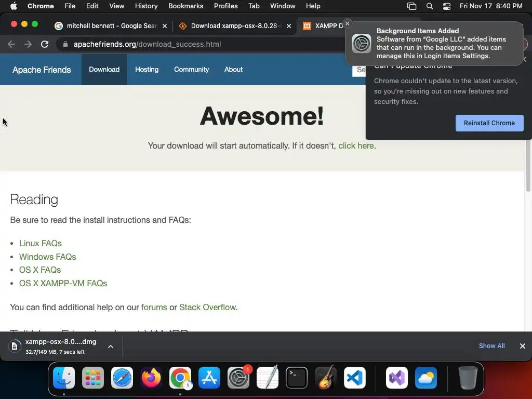Click Chrome icon in the Dock
Screen dimensions: 532x399
pyautogui.click(x=180, y=378)
